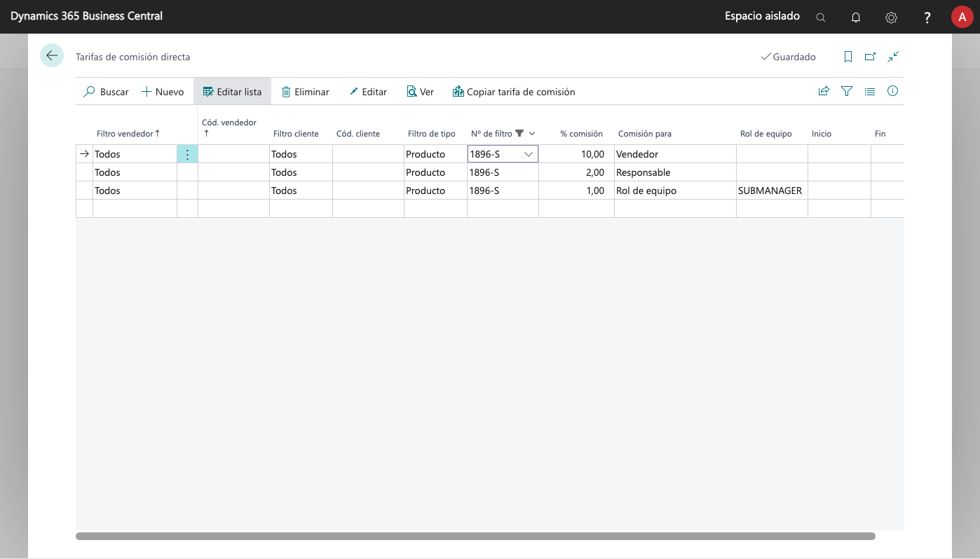
Task: Toggle Editar lista mode
Action: pyautogui.click(x=232, y=92)
